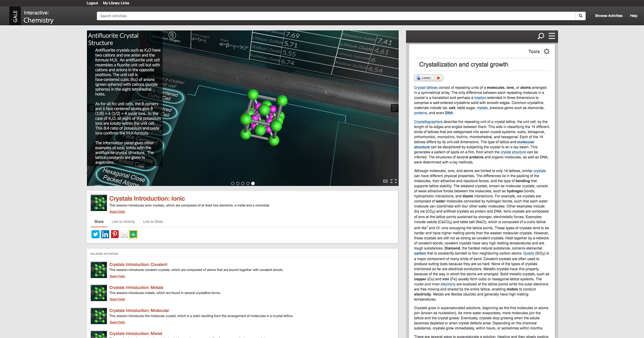Click Basic Cells tag under Metals

pos(117,300)
